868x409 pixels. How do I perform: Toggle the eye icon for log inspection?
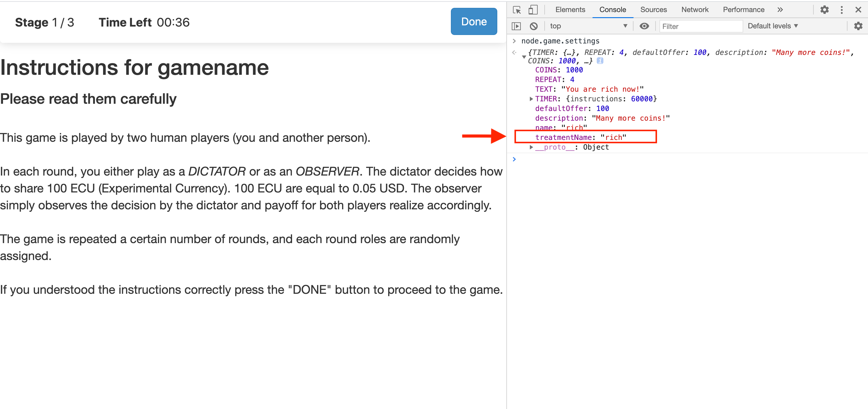(644, 26)
